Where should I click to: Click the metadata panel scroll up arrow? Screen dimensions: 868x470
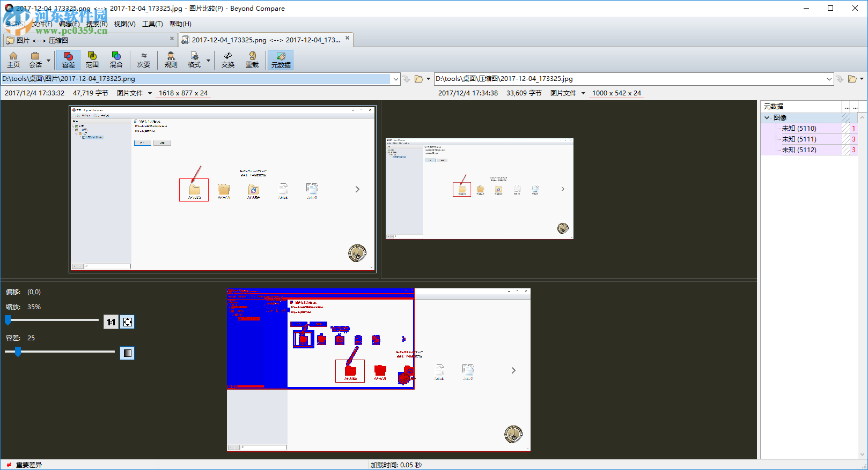[863, 117]
